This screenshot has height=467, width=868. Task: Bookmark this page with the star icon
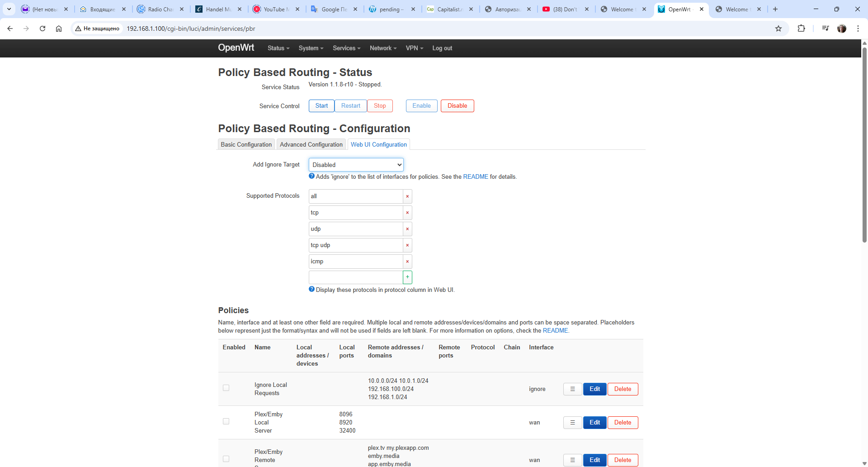[x=778, y=29]
